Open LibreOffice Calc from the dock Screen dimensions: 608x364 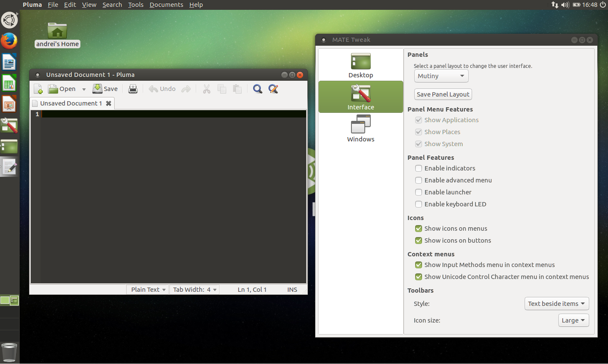[x=9, y=83]
